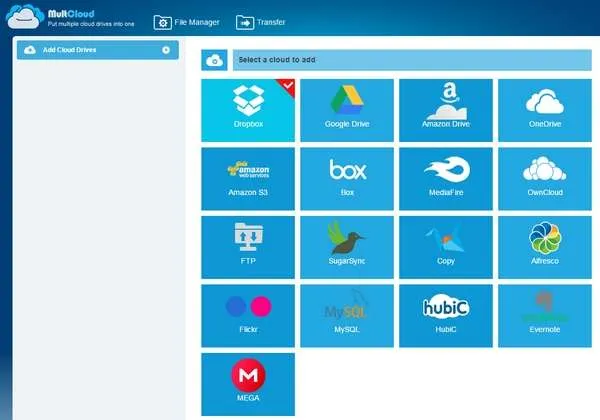The image size is (600, 420).
Task: Choose the Google Drive tile
Action: pyautogui.click(x=347, y=110)
